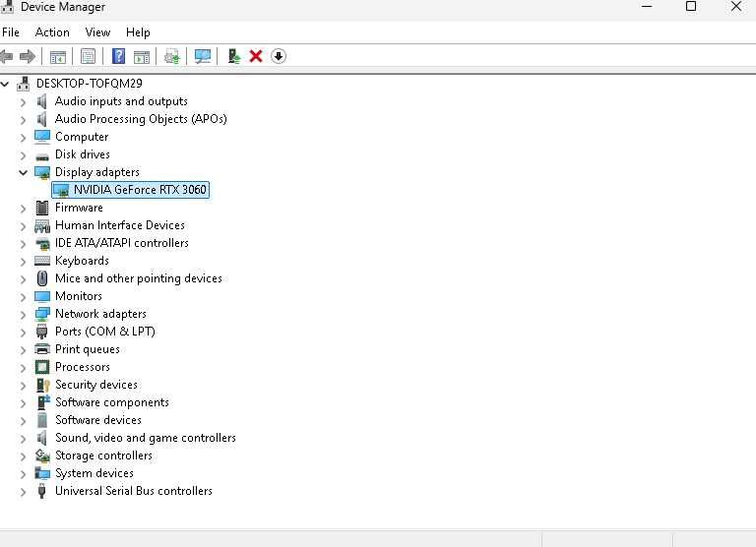Screen dimensions: 756x547
Task: Click the Human Interface Devices icon
Action: coord(42,225)
